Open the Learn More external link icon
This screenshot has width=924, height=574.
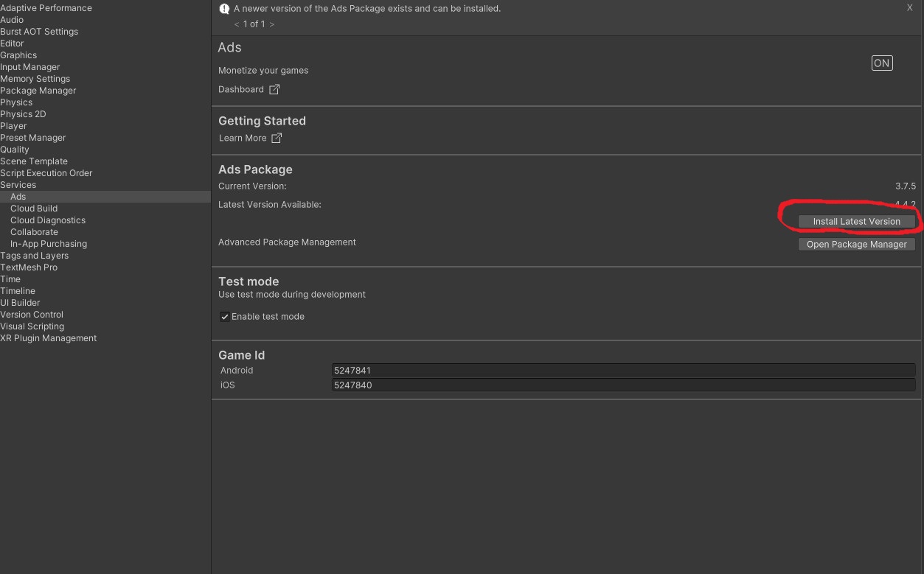click(x=277, y=138)
